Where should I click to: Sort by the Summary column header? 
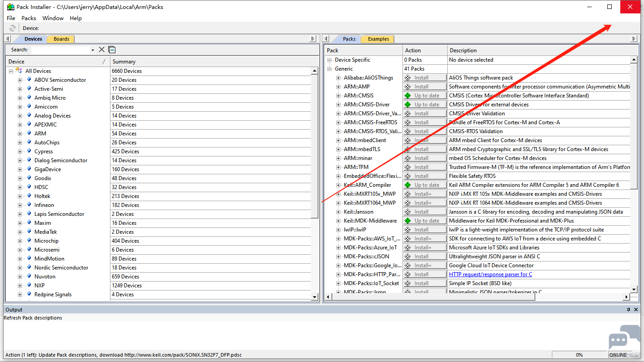214,62
